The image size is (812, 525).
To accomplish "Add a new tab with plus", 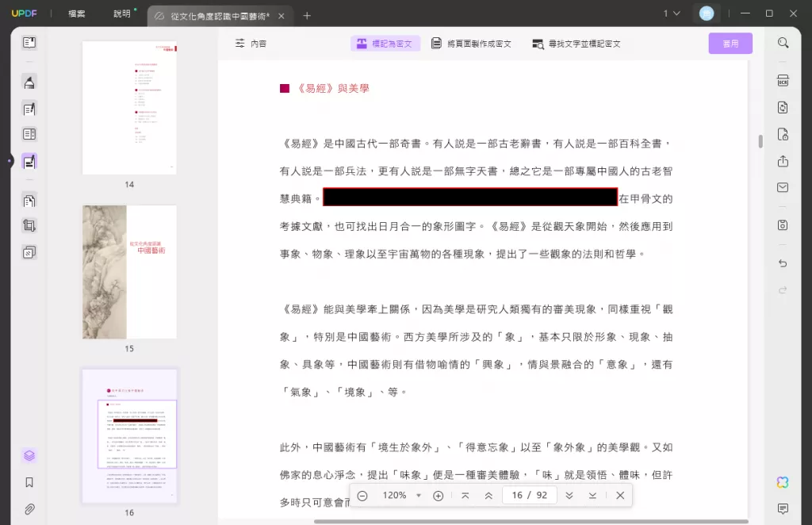I will coord(307,16).
